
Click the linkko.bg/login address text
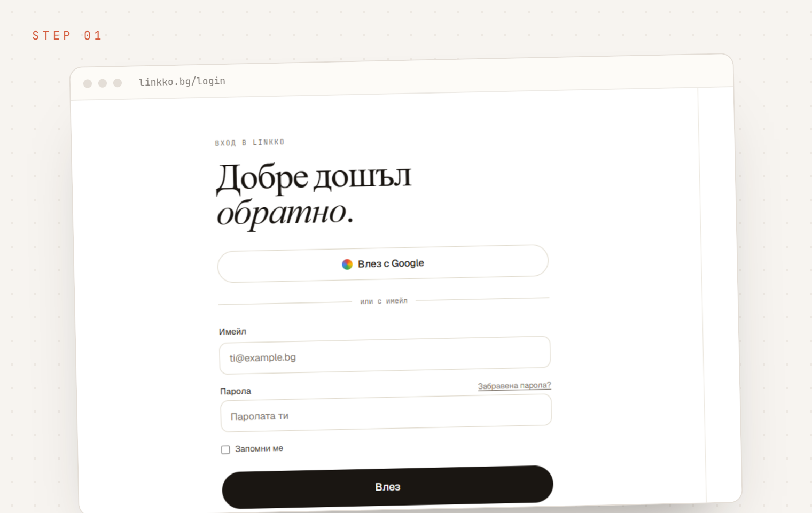182,81
